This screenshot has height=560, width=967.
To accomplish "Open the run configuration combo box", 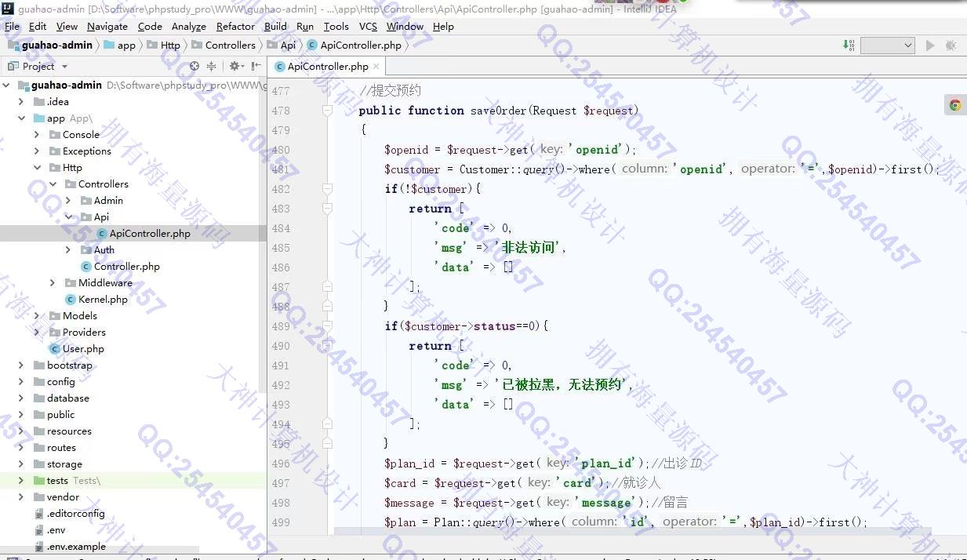I will 888,45.
